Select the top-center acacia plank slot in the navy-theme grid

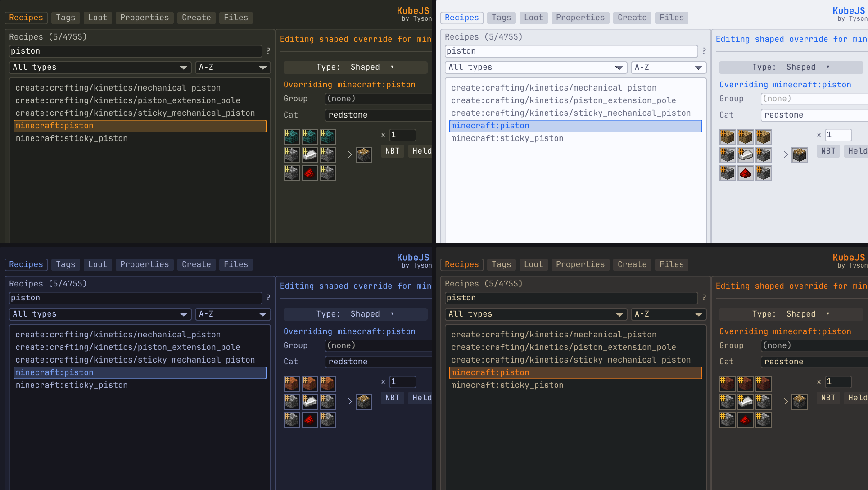[310, 384]
